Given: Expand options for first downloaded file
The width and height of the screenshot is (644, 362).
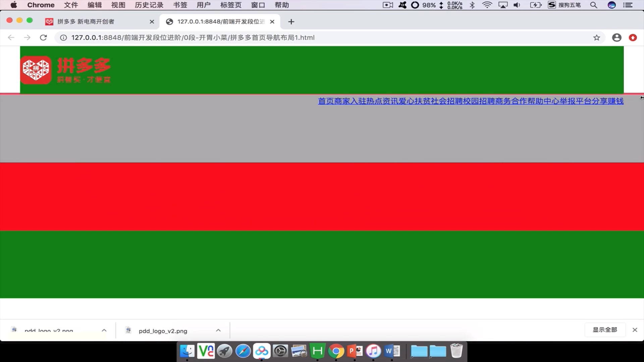Looking at the screenshot, I should click(104, 330).
